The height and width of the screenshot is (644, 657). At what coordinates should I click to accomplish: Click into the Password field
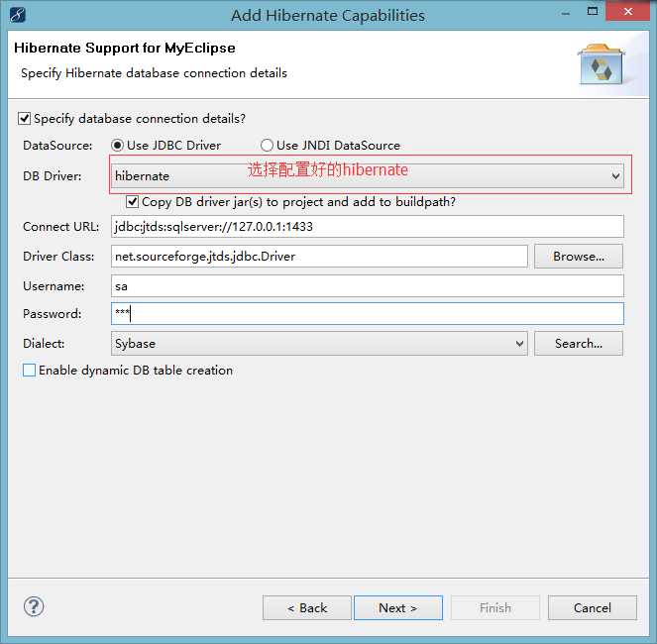coord(367,314)
